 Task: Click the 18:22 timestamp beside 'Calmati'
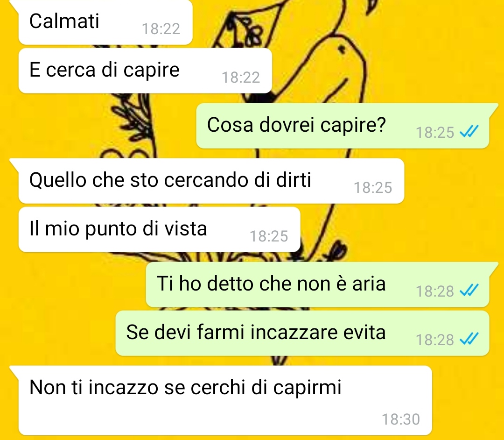[161, 29]
